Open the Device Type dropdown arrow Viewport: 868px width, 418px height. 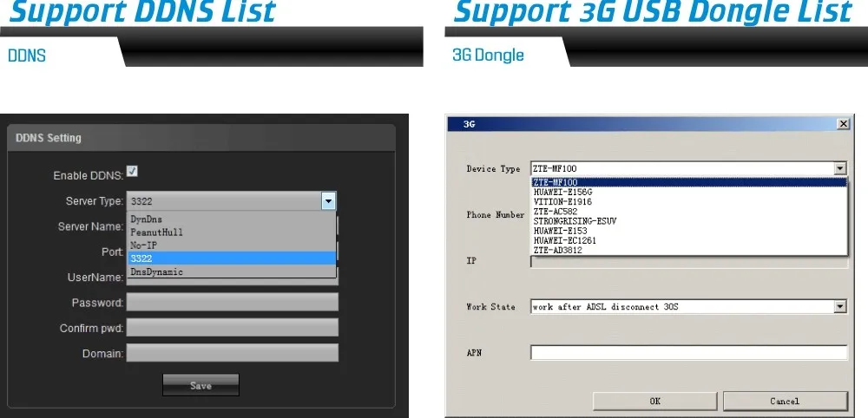pos(839,168)
